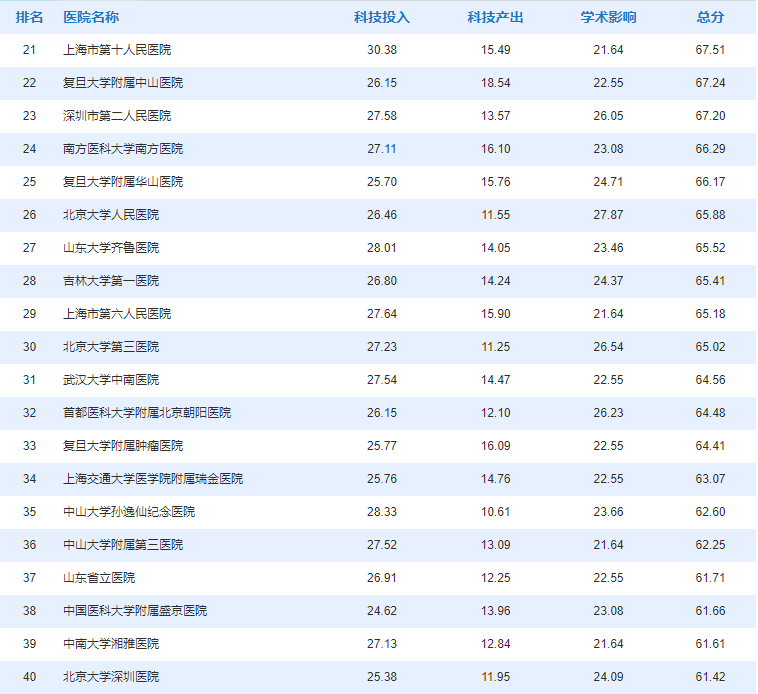The width and height of the screenshot is (758, 694).
Task: Click rank number 21
Action: pyautogui.click(x=29, y=50)
